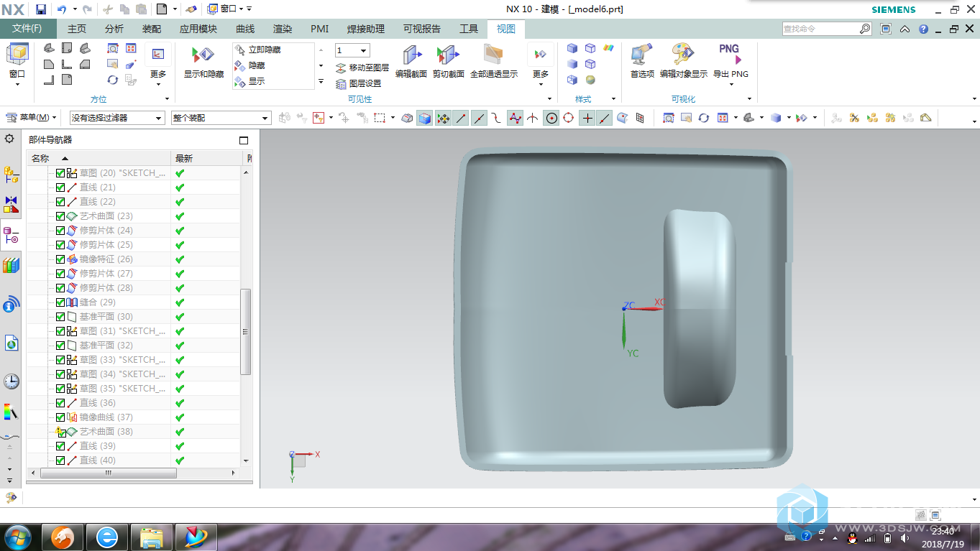Uncheck 艺术曲面 (23) feature checkbox

[60, 216]
